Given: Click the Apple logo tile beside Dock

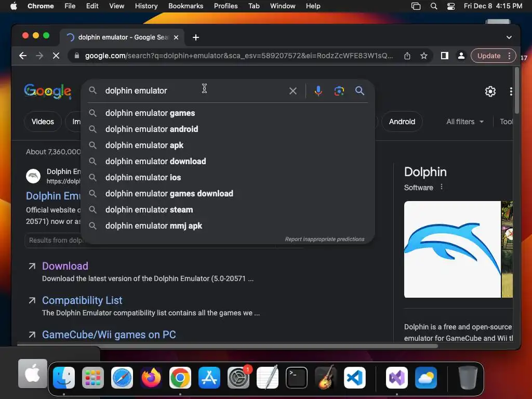Looking at the screenshot, I should point(33,374).
